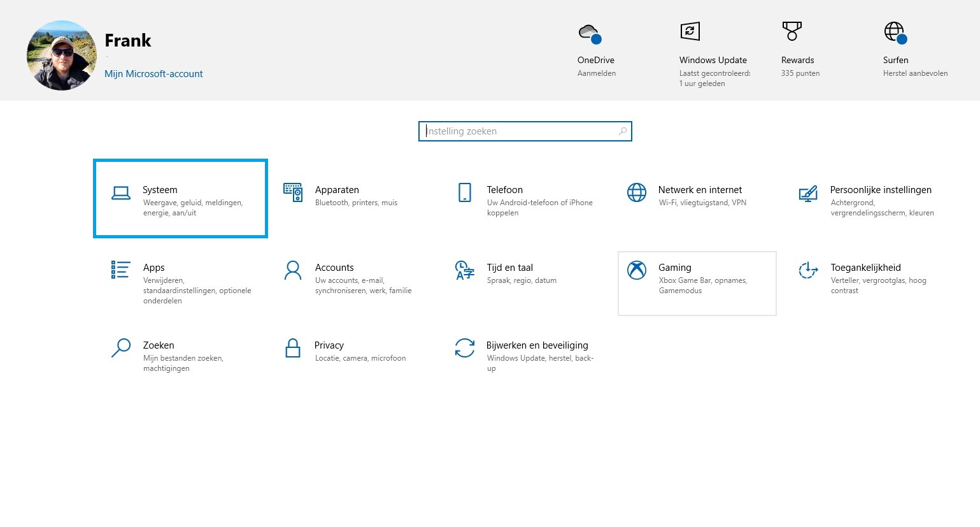The image size is (980, 527).
Task: Click the Persoonlijke instellingen paintbrush icon
Action: pos(808,193)
